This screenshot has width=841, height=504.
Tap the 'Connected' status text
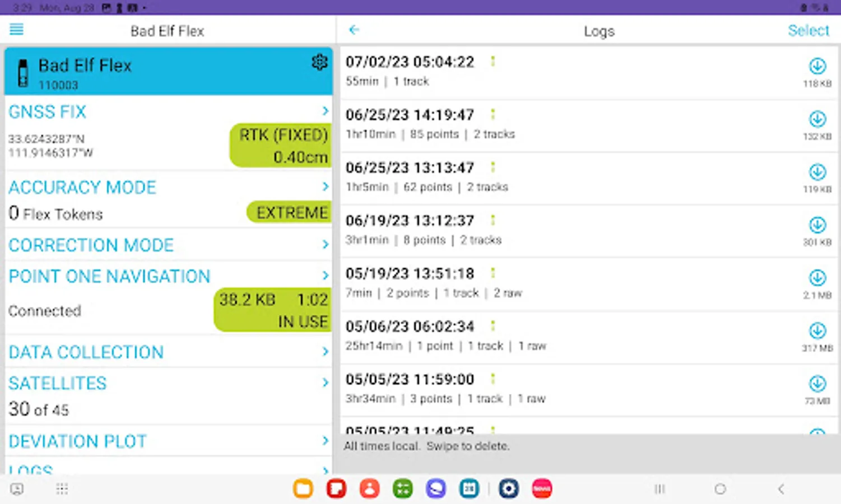45,311
